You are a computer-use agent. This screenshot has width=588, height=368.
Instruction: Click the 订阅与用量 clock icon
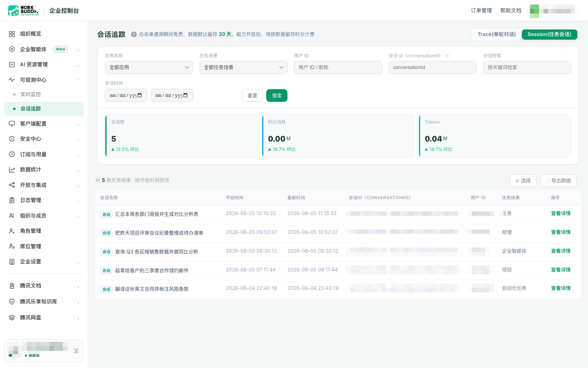point(12,154)
